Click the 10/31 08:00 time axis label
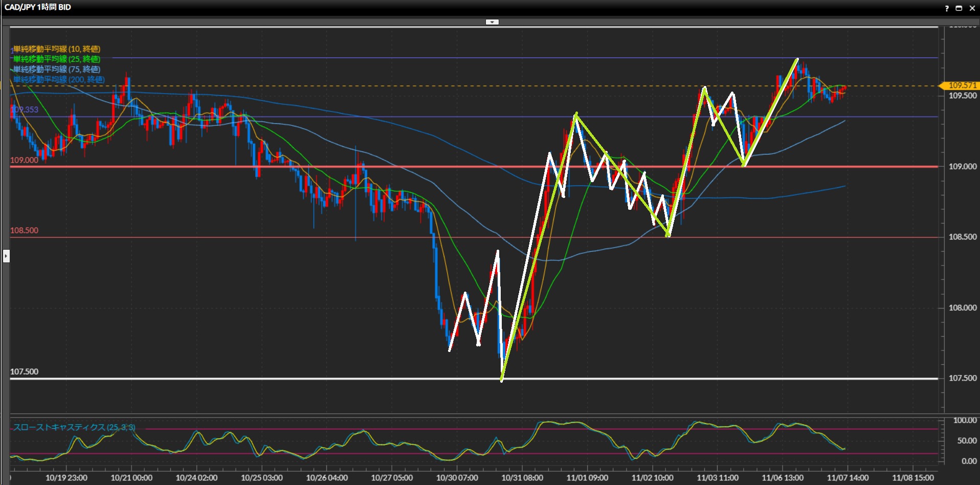Image resolution: width=980 pixels, height=485 pixels. tap(522, 478)
